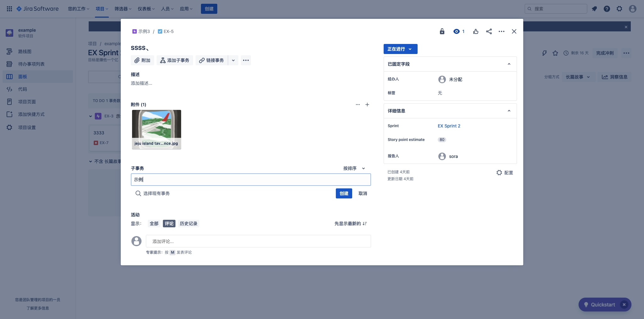The image size is (644, 319).
Task: Click the reporter sora
Action: (x=448, y=156)
